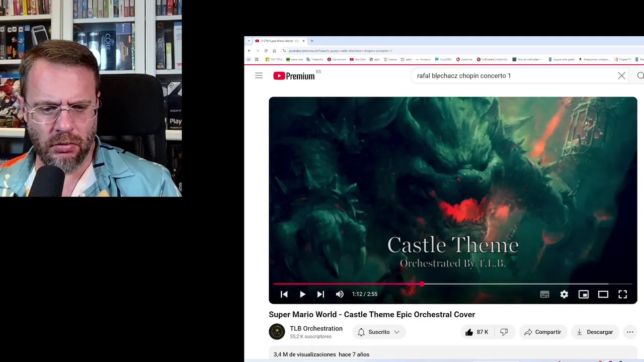Open the TLB Orchestration channel name link

[316, 328]
